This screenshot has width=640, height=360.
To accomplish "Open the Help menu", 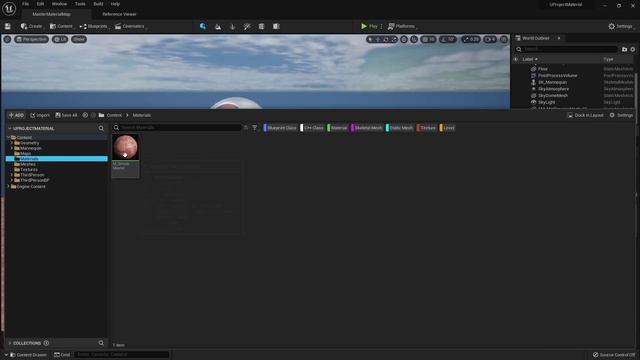I will (x=116, y=4).
